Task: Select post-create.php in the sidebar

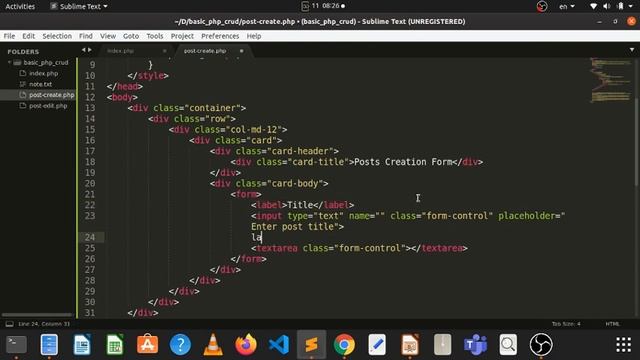Action: point(51,95)
